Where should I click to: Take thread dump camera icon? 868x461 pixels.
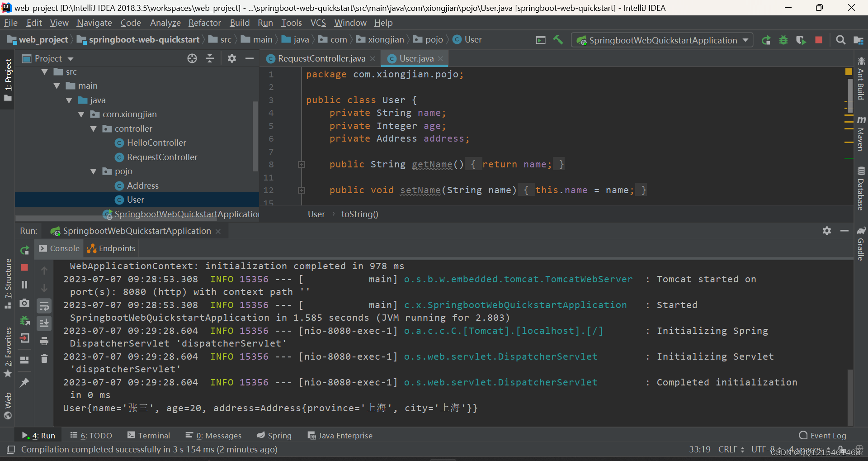(25, 303)
